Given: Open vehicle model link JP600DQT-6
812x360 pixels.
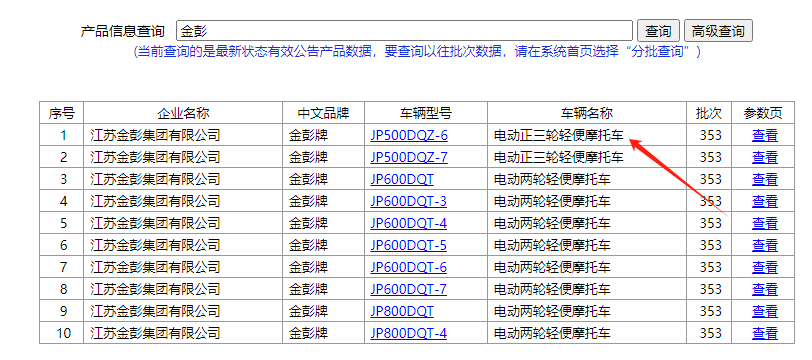Looking at the screenshot, I should click(x=409, y=267).
